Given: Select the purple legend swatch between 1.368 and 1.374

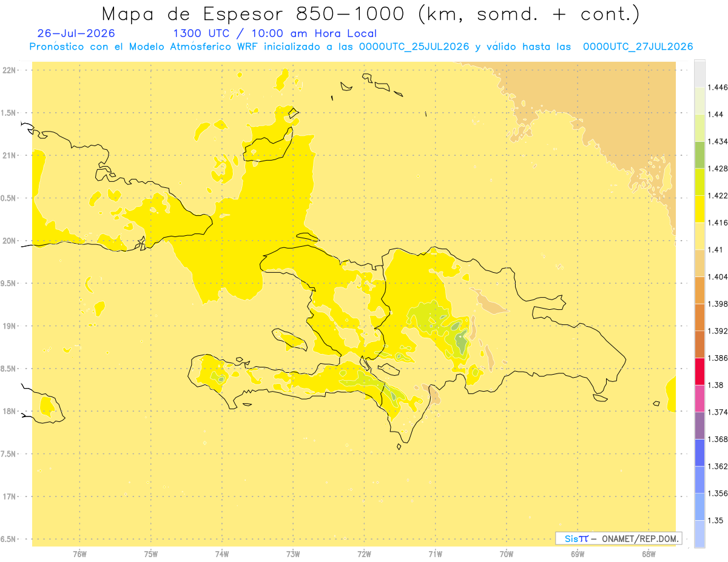Looking at the screenshot, I should click(699, 426).
